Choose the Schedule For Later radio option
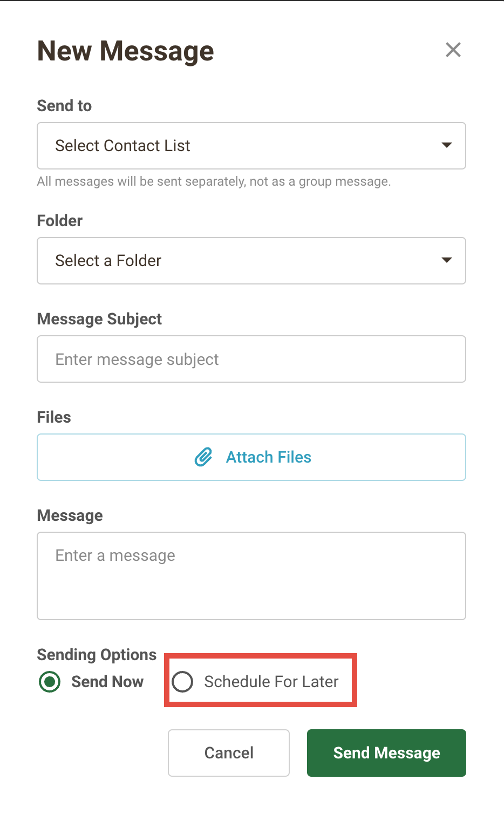Image resolution: width=504 pixels, height=814 pixels. click(x=182, y=682)
